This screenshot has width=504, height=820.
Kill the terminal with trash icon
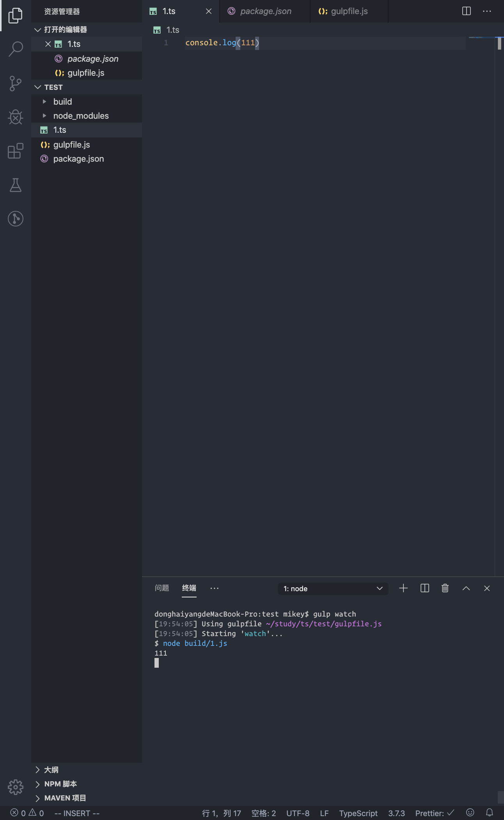[445, 588]
